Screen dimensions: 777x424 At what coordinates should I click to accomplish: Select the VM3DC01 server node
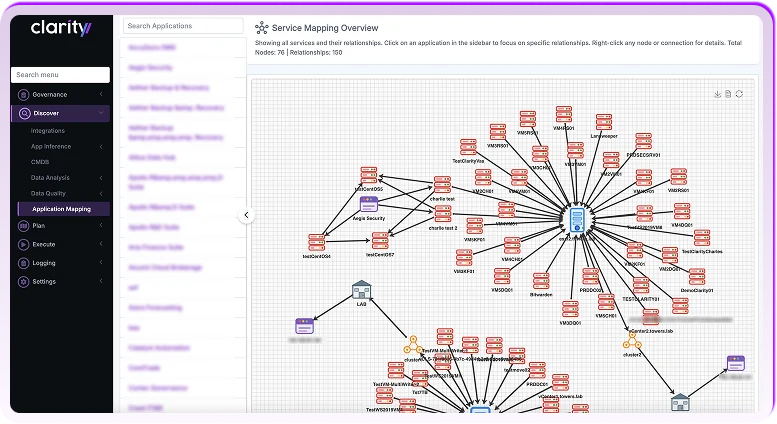[570, 310]
